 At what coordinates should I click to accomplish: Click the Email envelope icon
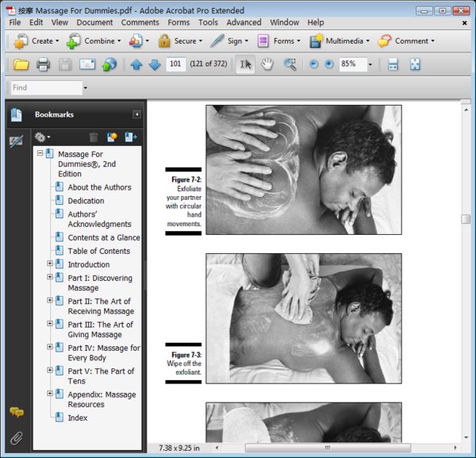click(87, 64)
